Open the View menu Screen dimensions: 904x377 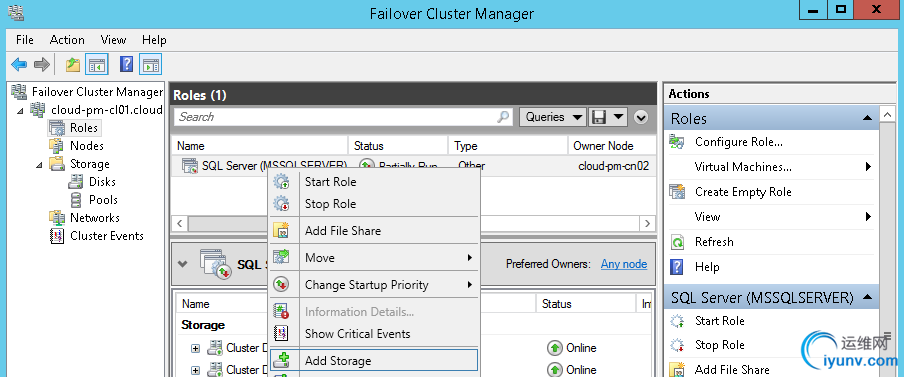(x=113, y=40)
